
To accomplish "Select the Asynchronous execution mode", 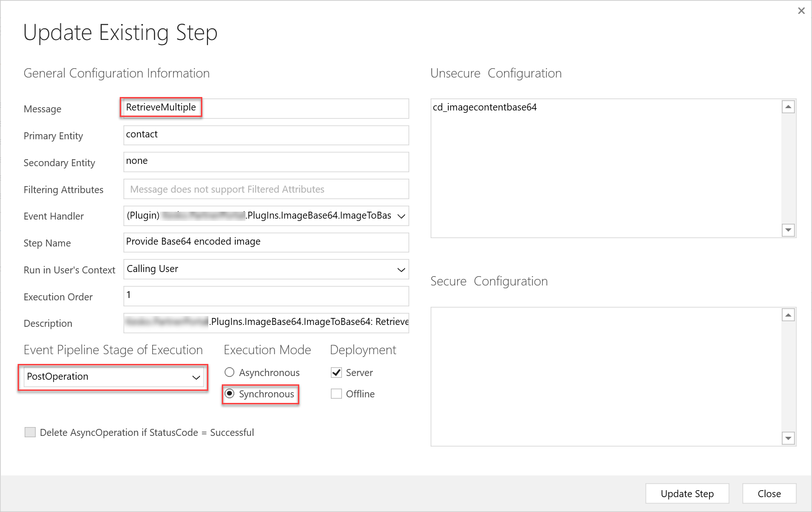I will (230, 372).
